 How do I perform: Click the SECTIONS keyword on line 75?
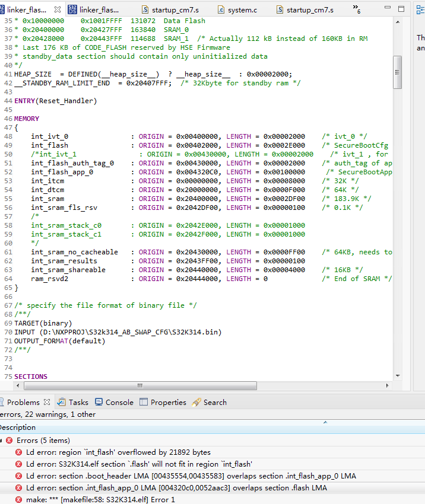(x=31, y=377)
